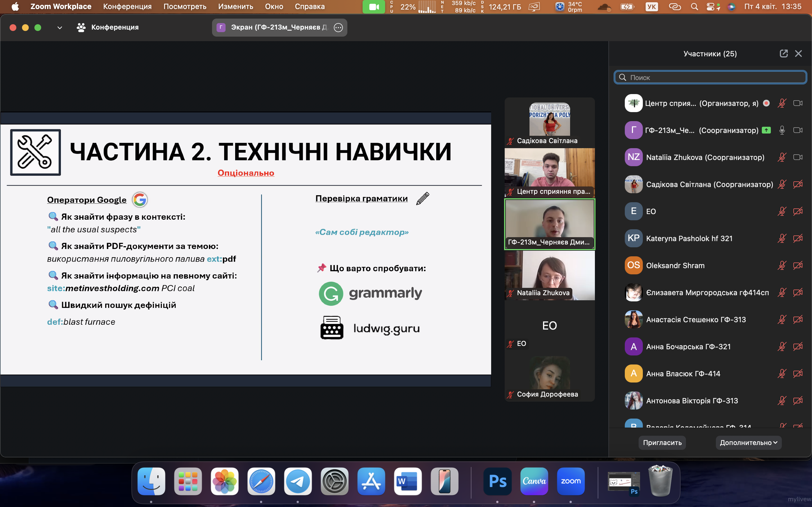The width and height of the screenshot is (812, 507).
Task: Open the Посмотреть menu
Action: coord(185,7)
